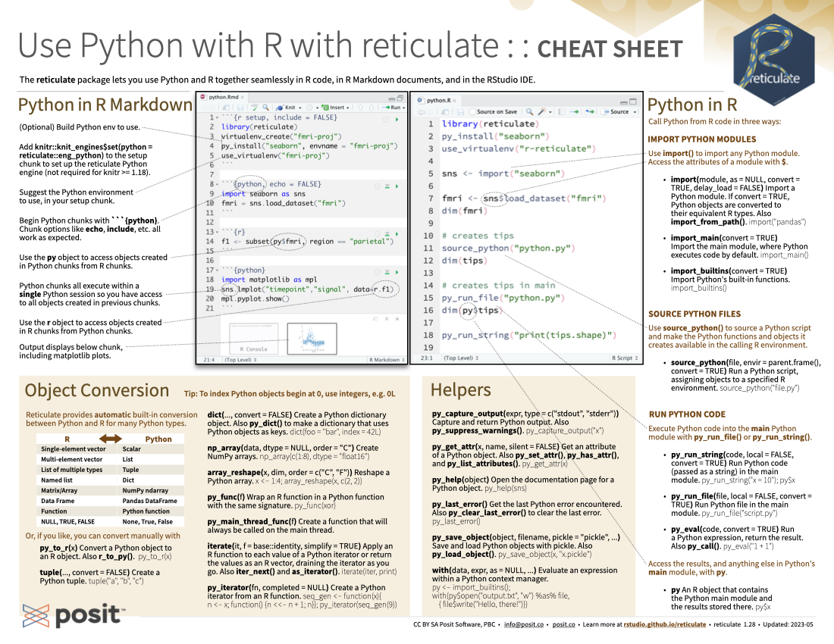Click run current line icon in python.R
The image size is (834, 644).
pos(575,111)
